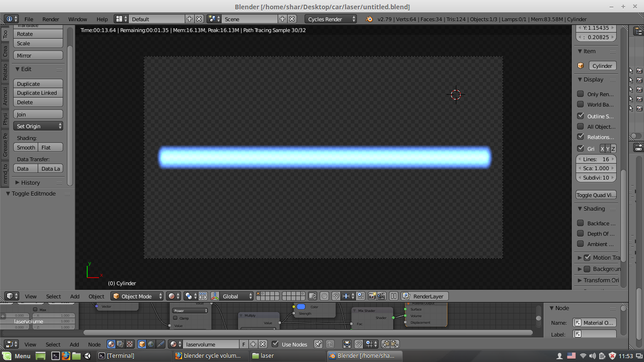This screenshot has height=362, width=644.
Task: Toggle snap during transform in 3D header
Action: 336,296
